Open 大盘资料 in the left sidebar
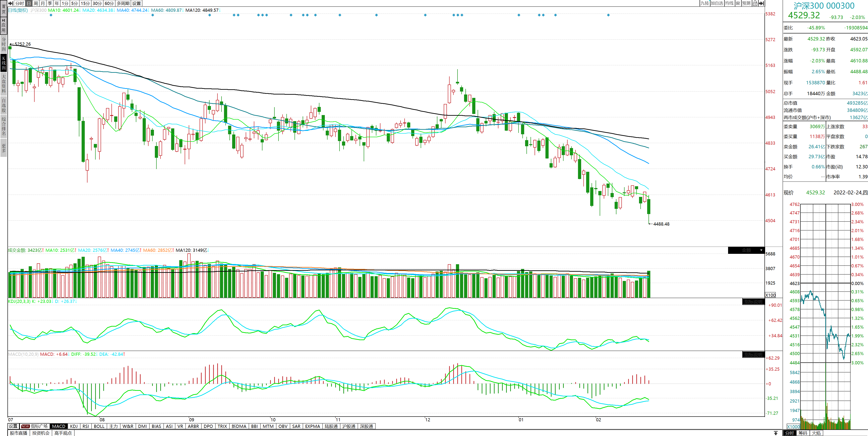868x436 pixels. (3, 84)
